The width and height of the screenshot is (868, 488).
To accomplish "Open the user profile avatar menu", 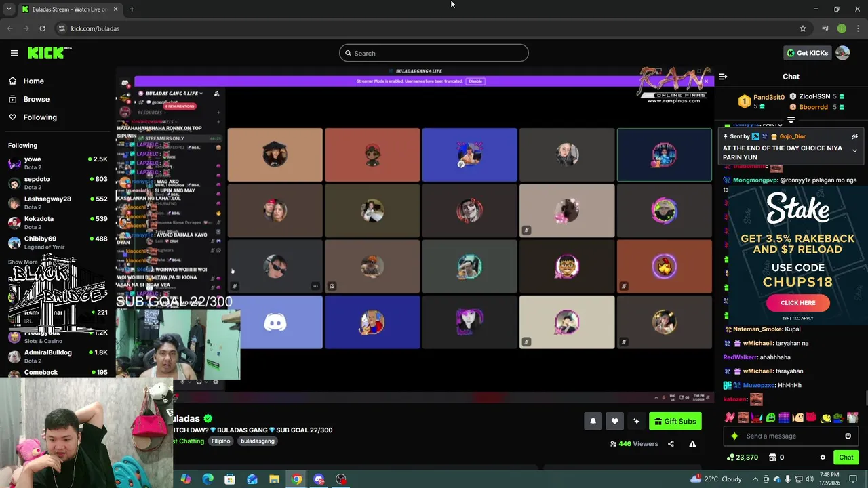I will [x=843, y=53].
